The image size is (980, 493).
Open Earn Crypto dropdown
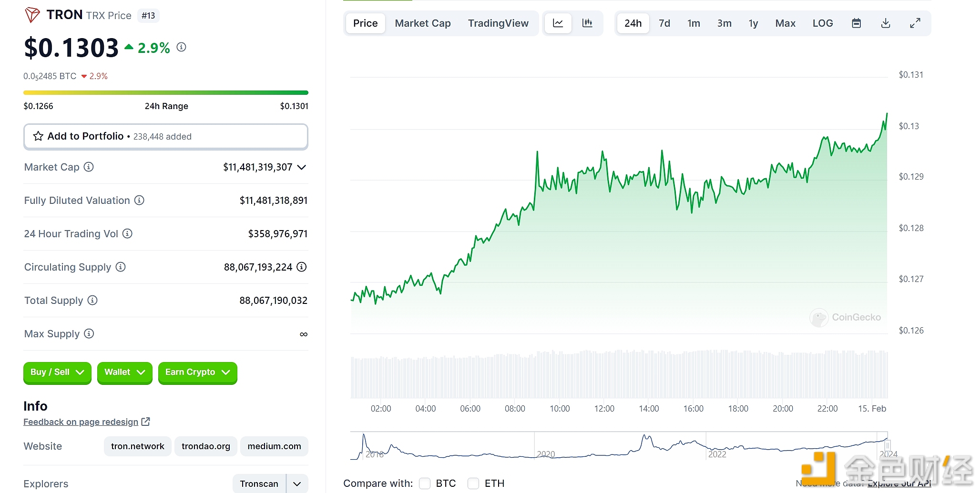197,372
